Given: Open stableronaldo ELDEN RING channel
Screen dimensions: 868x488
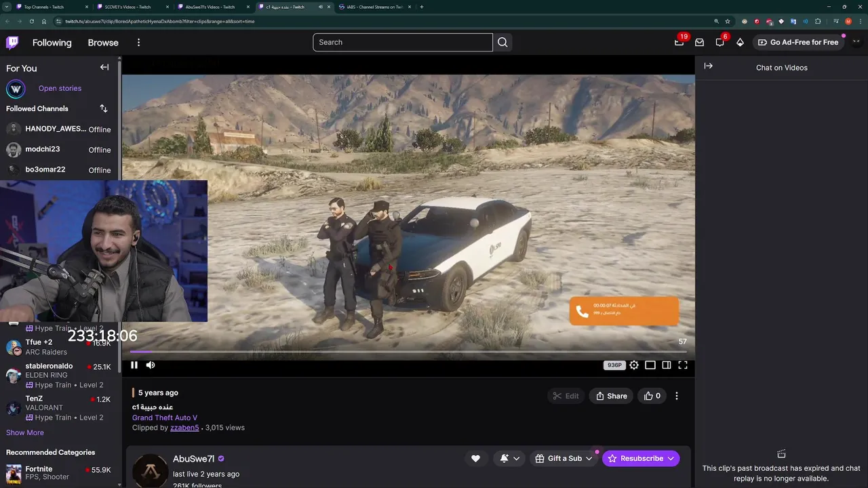Looking at the screenshot, I should (60, 375).
